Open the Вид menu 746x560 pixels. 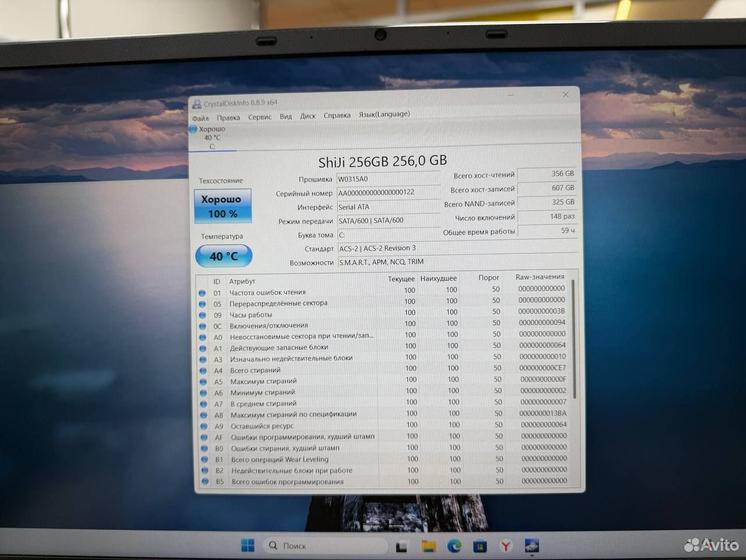pos(285,116)
